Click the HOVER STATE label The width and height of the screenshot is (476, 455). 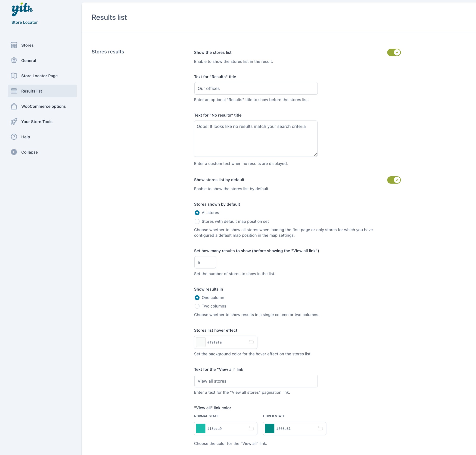coord(274,416)
